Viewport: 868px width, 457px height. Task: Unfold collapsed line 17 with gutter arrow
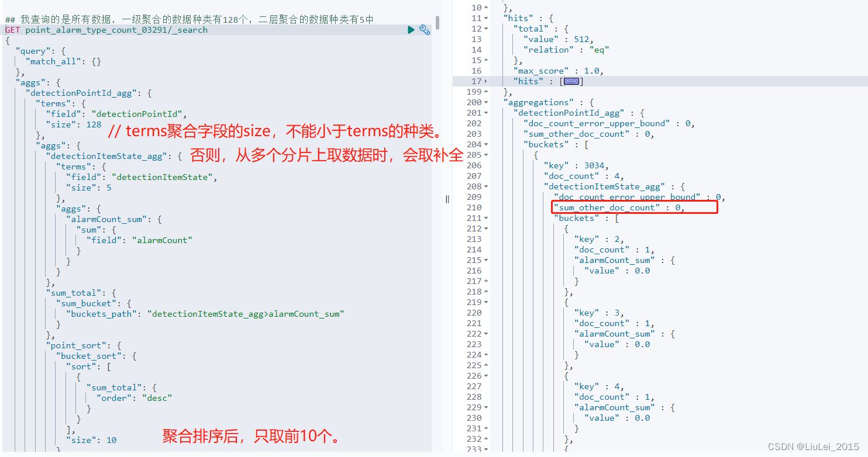click(x=486, y=81)
